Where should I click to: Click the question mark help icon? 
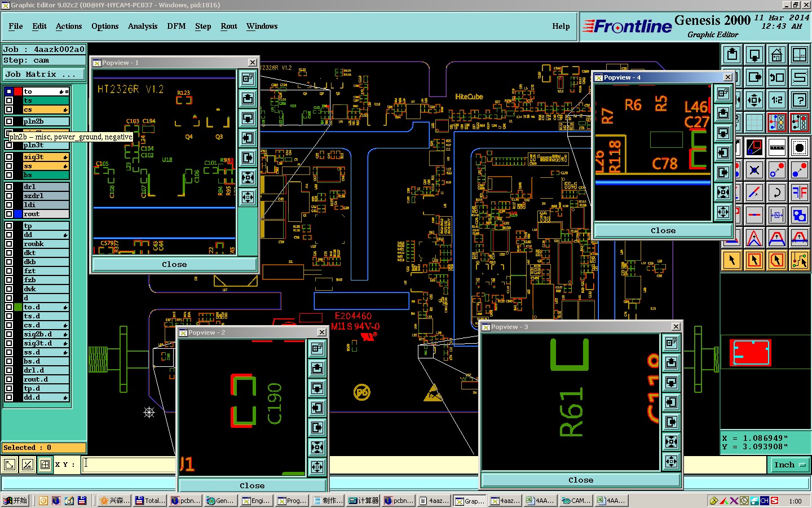800,100
